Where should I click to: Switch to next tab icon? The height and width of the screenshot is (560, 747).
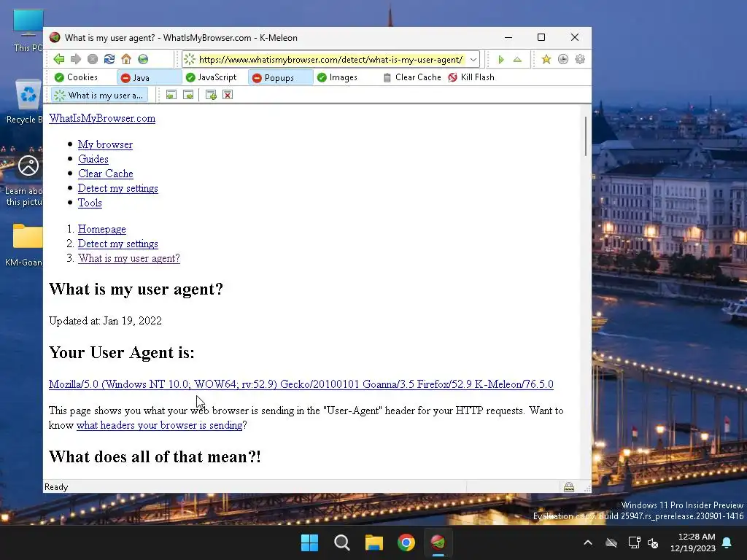(189, 95)
